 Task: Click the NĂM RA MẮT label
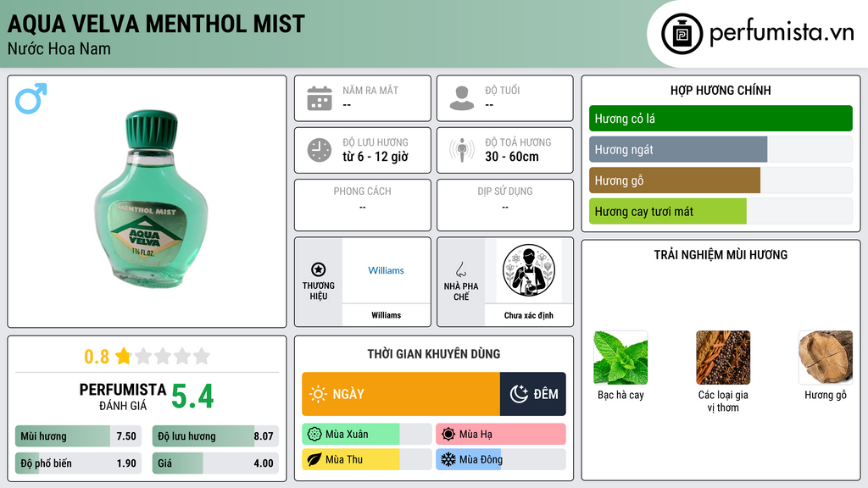[x=370, y=90]
